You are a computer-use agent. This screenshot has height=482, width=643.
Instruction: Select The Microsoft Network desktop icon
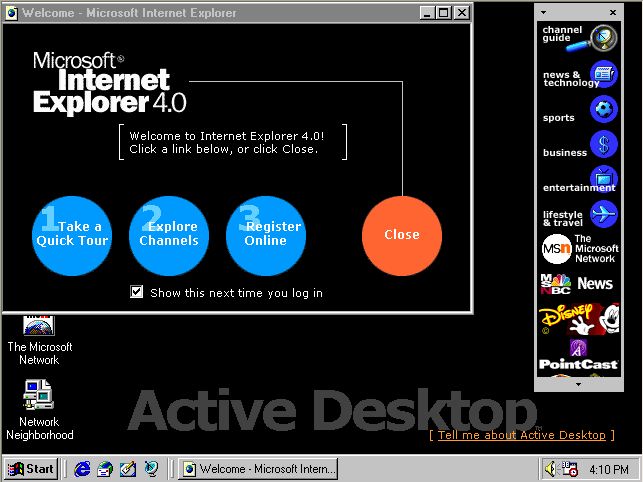(x=39, y=340)
